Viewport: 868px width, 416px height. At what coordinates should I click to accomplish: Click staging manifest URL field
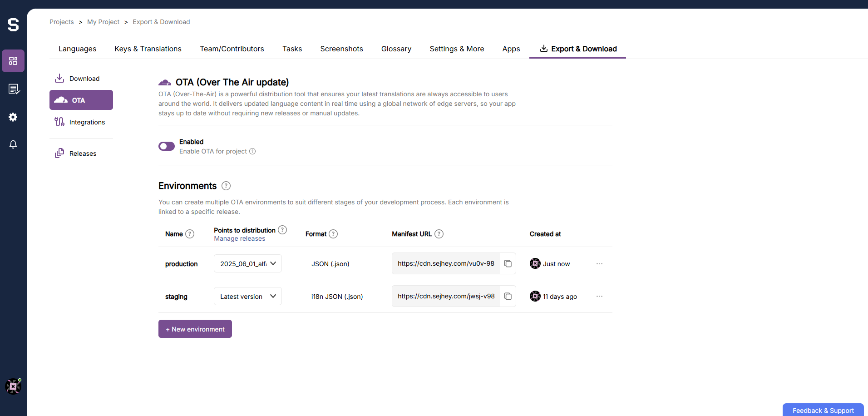point(446,296)
